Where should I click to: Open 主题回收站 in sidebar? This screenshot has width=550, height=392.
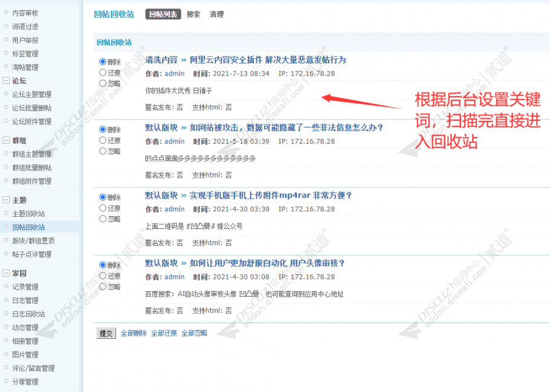click(x=28, y=214)
